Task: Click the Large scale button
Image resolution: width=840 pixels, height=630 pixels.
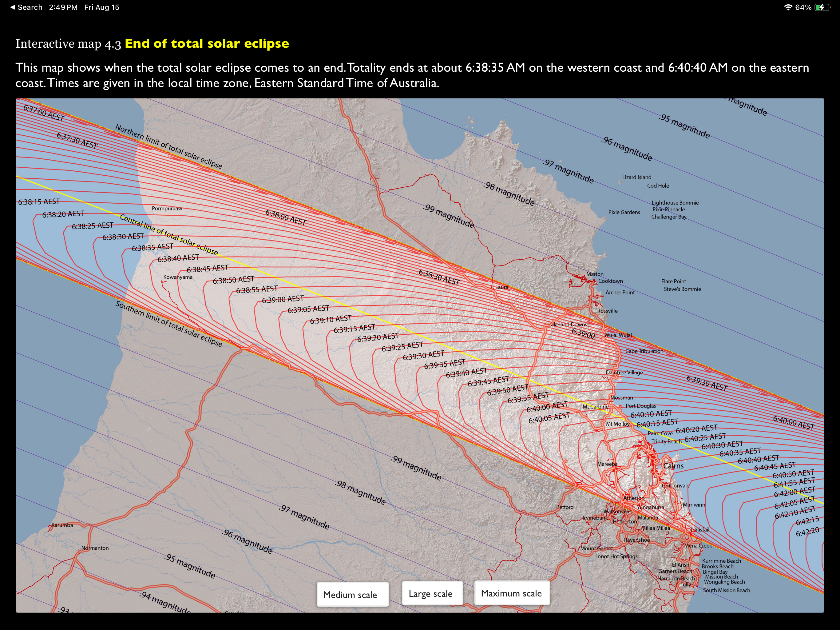Action: click(x=432, y=593)
